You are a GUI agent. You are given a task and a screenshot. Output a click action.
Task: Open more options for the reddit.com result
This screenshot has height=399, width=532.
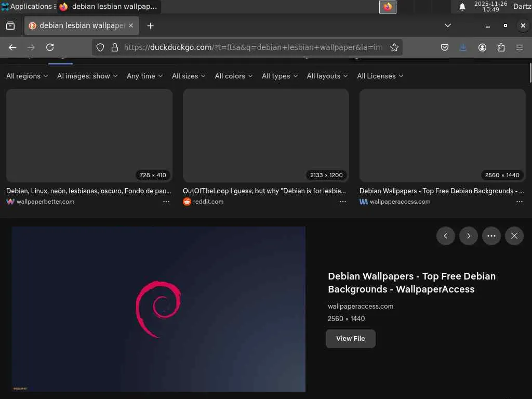pyautogui.click(x=343, y=202)
